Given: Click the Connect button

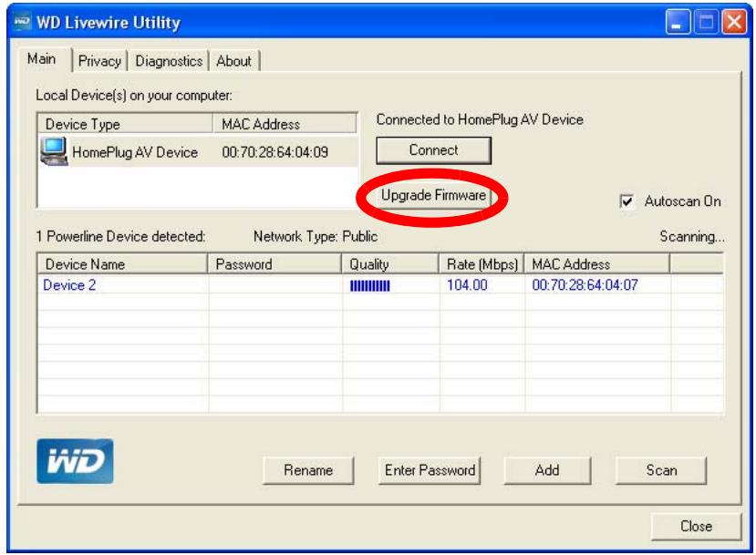Looking at the screenshot, I should tap(433, 150).
